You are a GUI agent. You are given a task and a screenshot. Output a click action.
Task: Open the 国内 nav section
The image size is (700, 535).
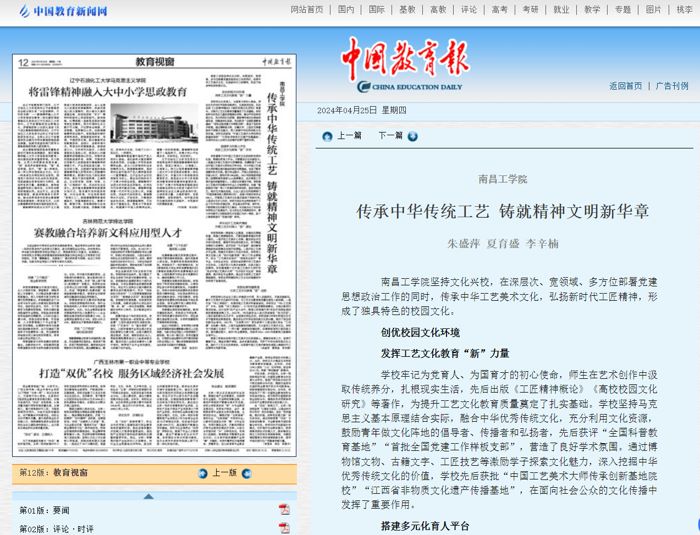(x=346, y=9)
